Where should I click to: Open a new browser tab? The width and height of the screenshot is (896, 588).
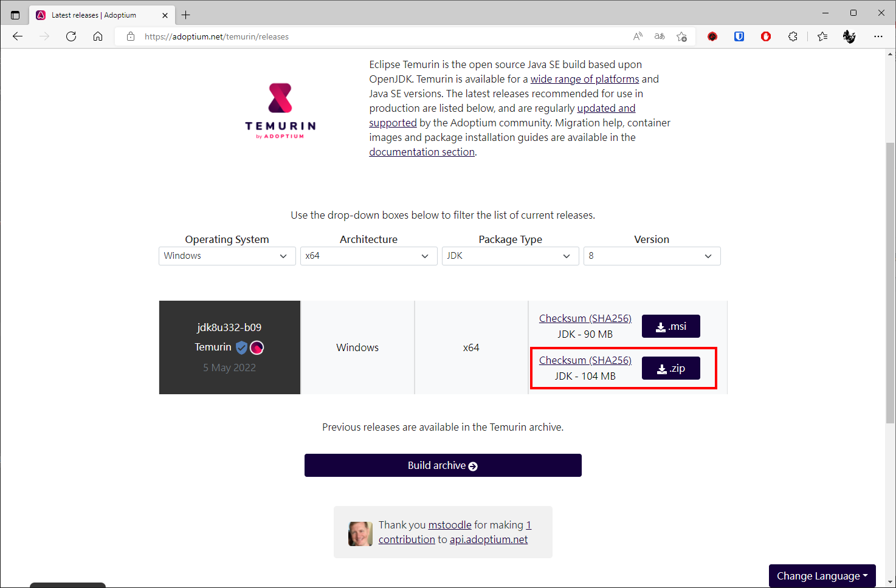(186, 15)
